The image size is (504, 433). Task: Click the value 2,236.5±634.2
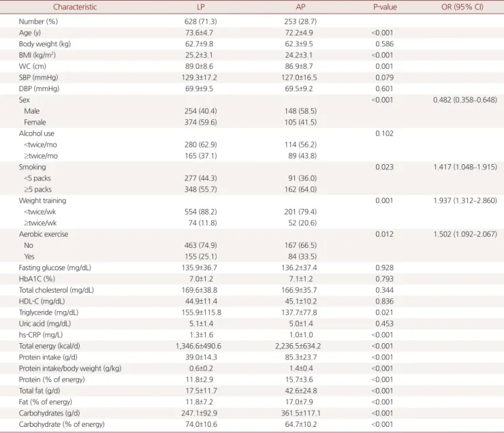(298, 347)
